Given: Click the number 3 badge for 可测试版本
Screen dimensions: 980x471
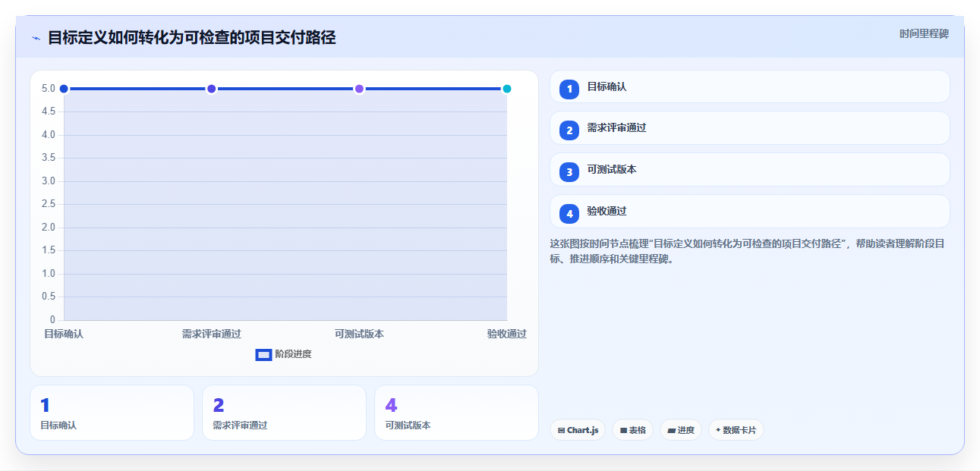Looking at the screenshot, I should pos(569,172).
